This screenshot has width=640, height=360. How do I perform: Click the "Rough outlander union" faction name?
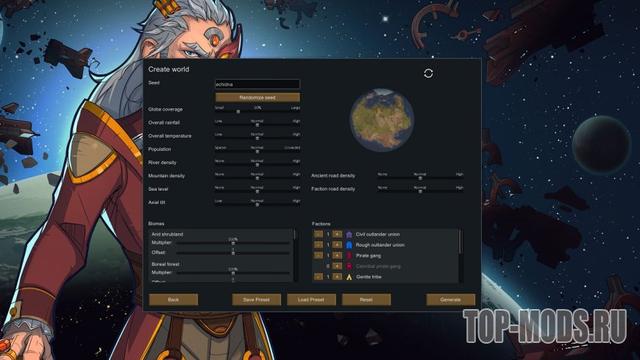click(x=380, y=245)
